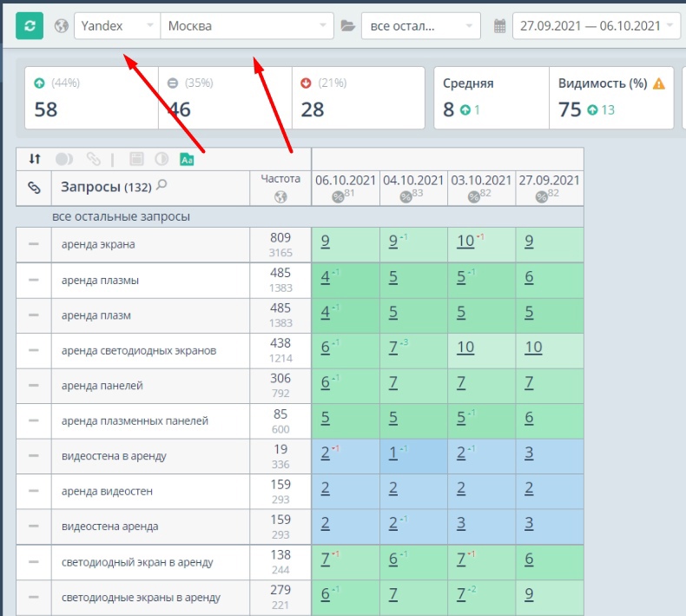Click the dash icon in 'аренда экрана' row
The width and height of the screenshot is (686, 616).
pyautogui.click(x=34, y=244)
